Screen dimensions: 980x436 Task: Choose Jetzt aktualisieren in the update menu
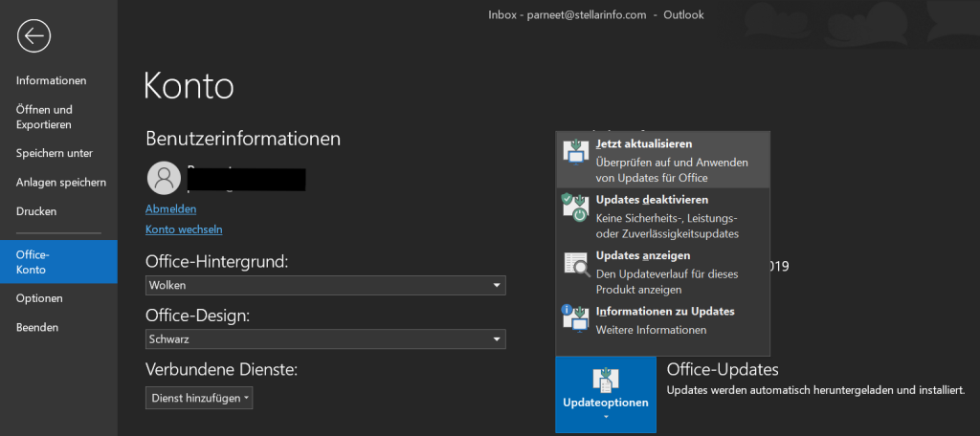tap(663, 160)
